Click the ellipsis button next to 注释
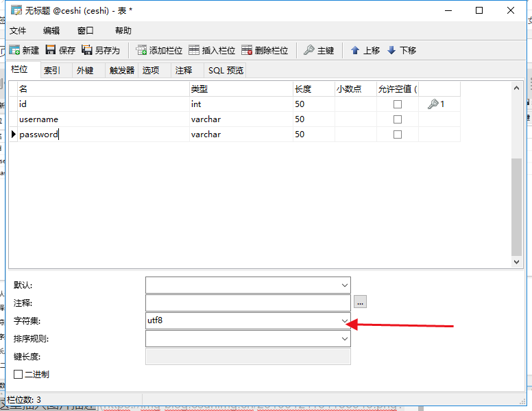 (x=360, y=302)
